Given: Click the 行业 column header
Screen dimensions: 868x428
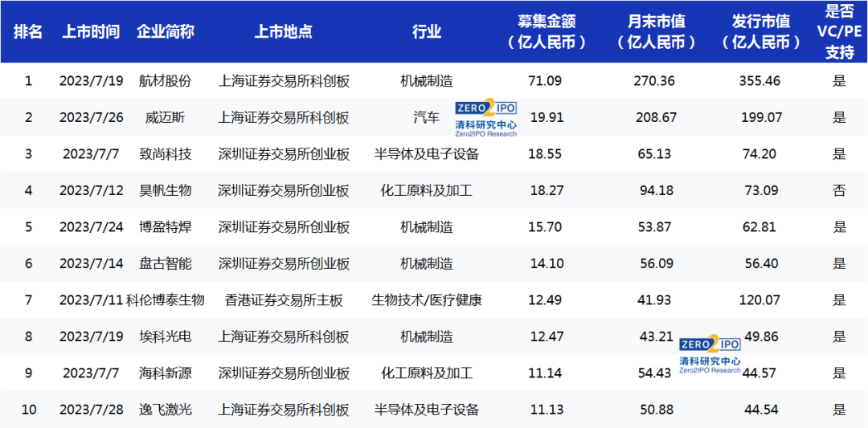Looking at the screenshot, I should 427,32.
